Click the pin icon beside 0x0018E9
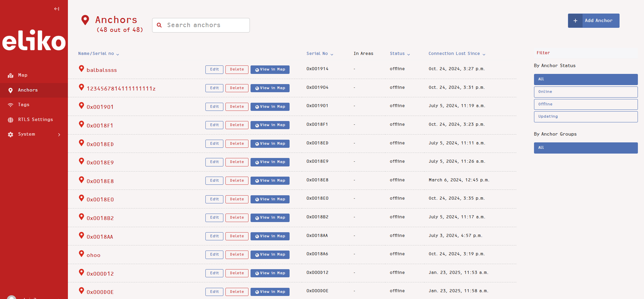 click(81, 161)
